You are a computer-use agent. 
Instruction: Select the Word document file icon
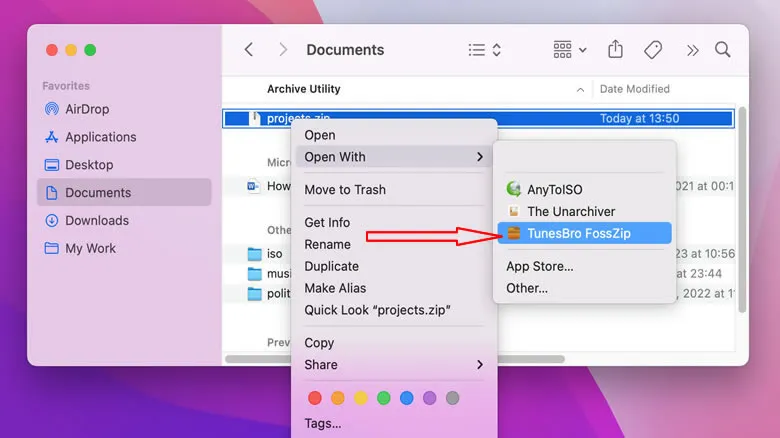click(x=253, y=186)
